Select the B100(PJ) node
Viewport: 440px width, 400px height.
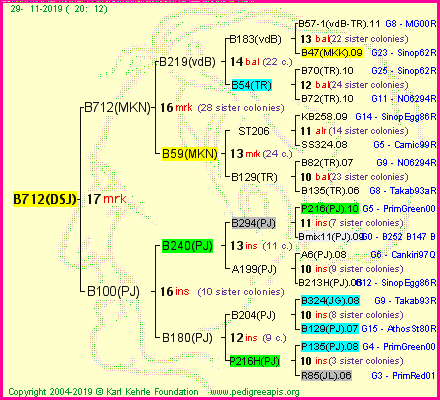113,291
